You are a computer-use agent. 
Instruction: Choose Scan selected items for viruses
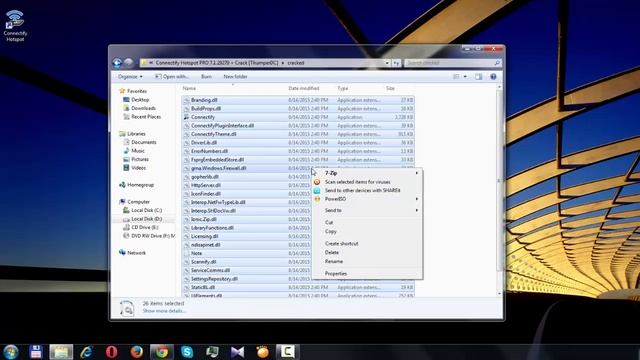367,182
